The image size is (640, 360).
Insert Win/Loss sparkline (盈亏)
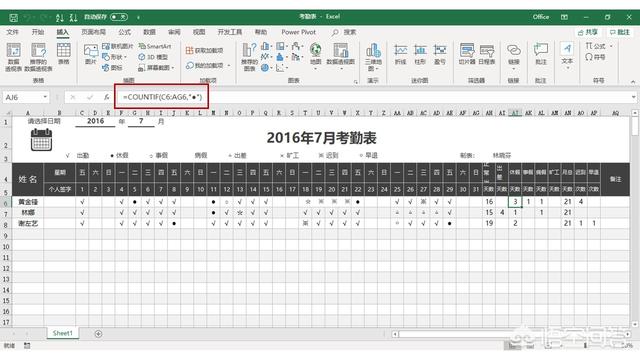[x=440, y=54]
